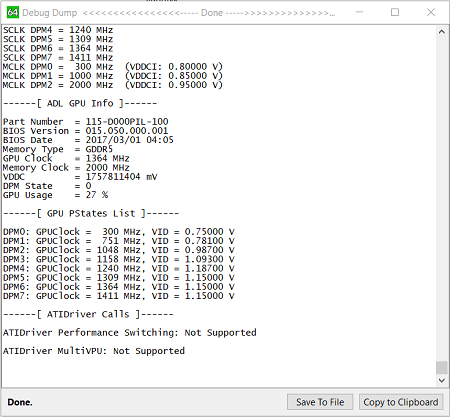Viewport: 450px width, 417px height.
Task: Click Copy to Clipboard button
Action: 401,402
